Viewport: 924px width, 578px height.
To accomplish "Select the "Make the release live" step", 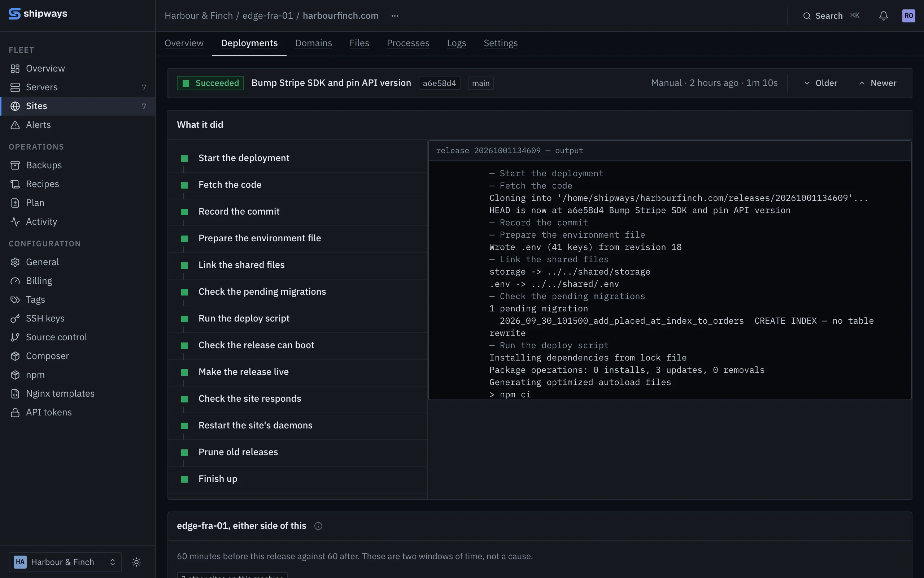I will 297,372.
